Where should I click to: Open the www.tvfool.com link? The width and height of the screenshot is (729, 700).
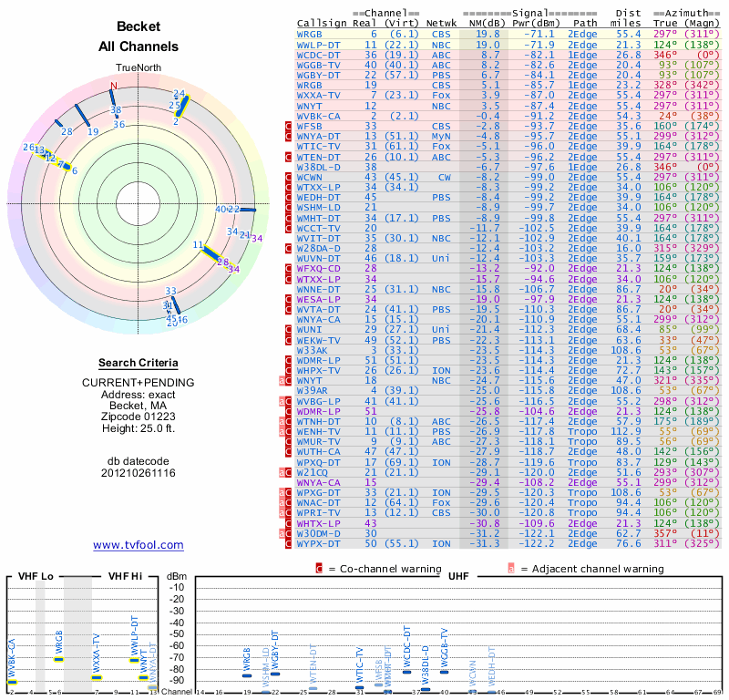[138, 545]
